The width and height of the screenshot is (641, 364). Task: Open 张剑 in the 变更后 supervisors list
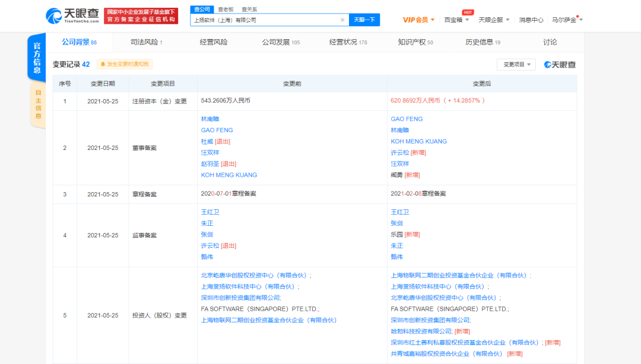396,223
